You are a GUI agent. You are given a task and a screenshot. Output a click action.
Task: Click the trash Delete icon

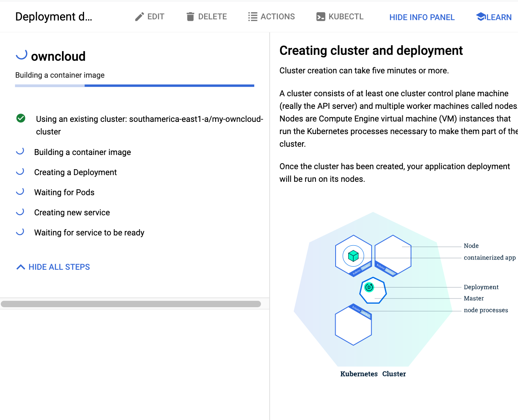pos(190,17)
